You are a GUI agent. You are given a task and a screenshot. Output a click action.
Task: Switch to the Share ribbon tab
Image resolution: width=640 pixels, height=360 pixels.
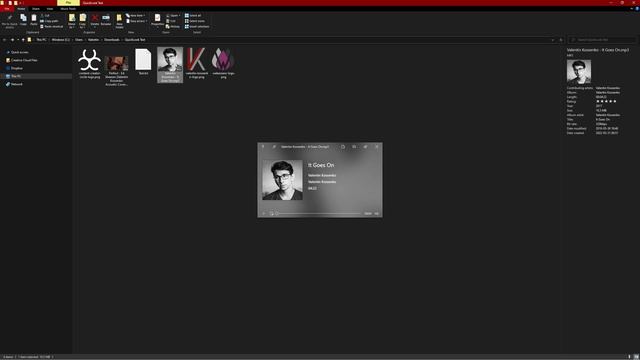pos(36,9)
